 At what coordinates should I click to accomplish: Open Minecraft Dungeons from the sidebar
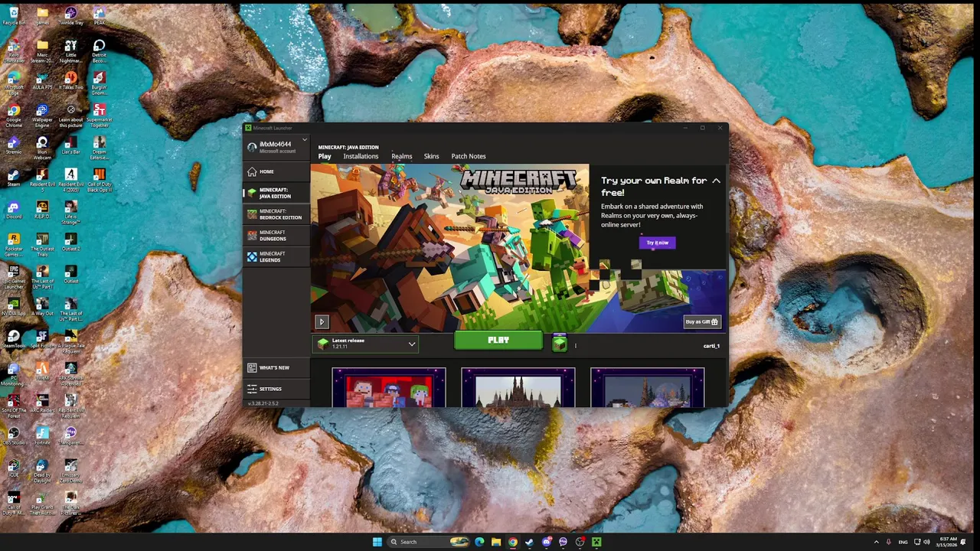tap(276, 236)
